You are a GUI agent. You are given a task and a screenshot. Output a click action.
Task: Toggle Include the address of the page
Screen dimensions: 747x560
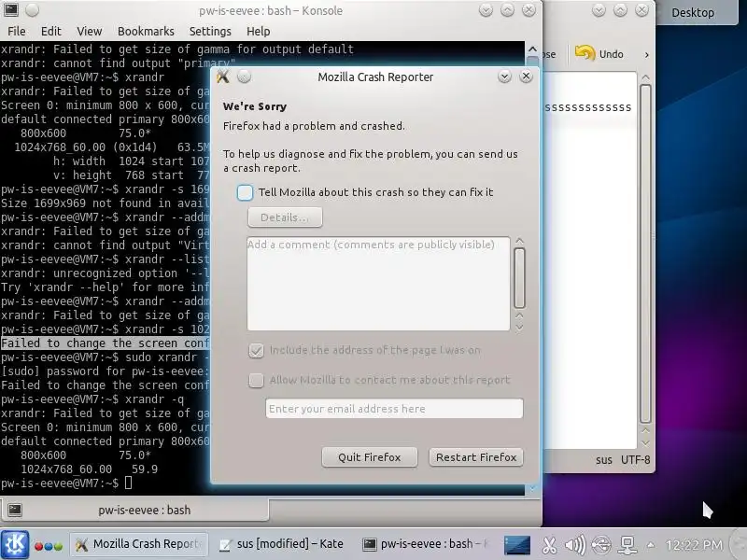256,351
